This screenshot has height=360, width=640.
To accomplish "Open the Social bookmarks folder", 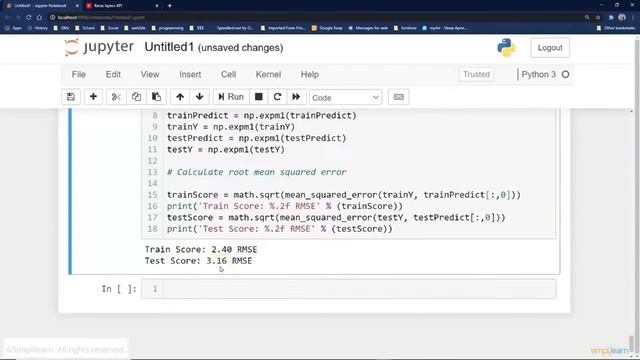I will tap(109, 28).
